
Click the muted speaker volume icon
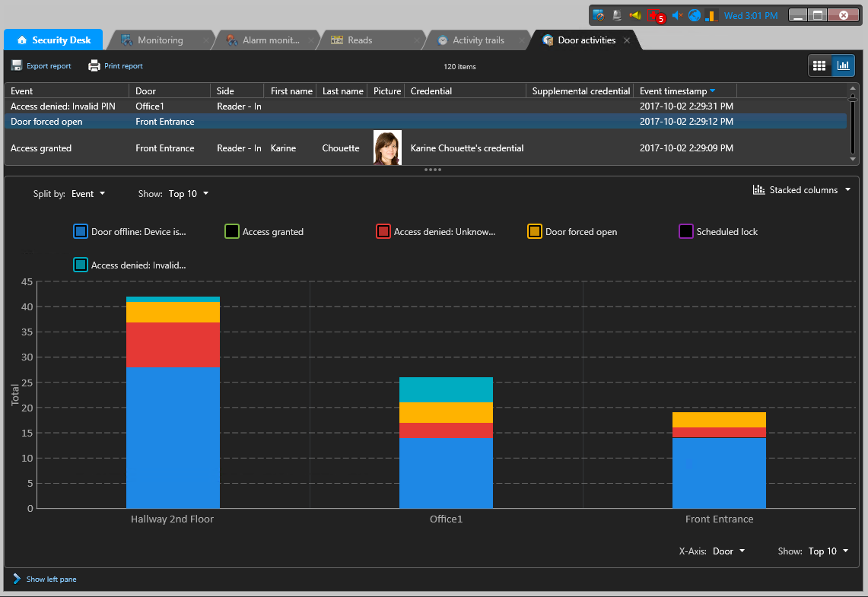676,16
